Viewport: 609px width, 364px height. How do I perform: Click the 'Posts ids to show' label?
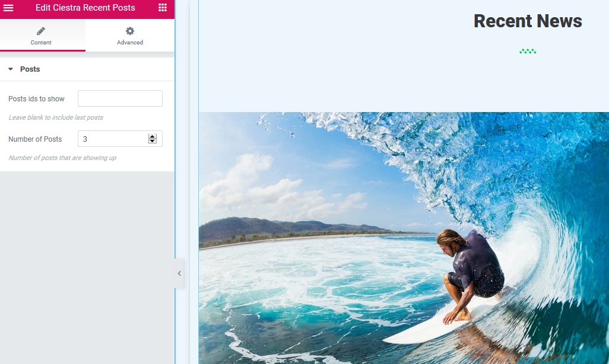[37, 99]
